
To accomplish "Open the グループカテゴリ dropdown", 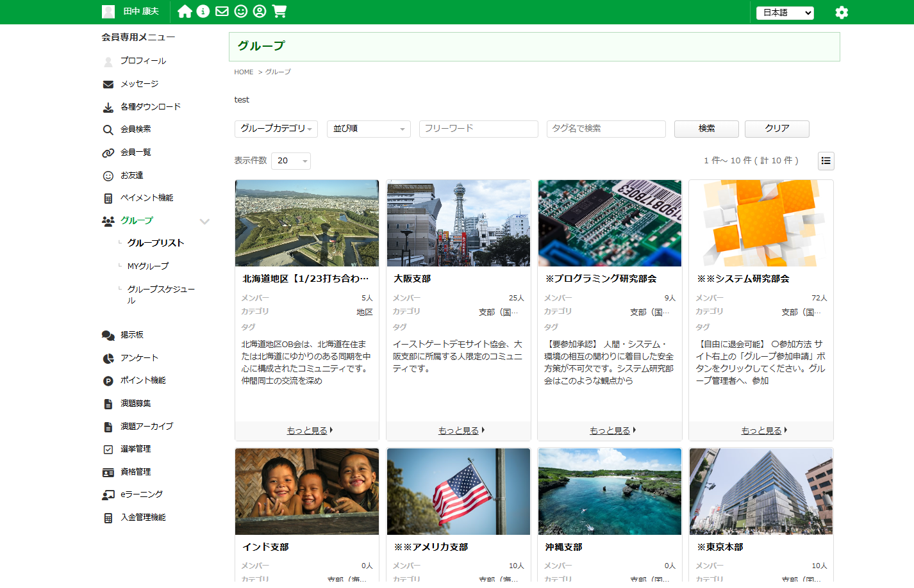I will coord(274,129).
